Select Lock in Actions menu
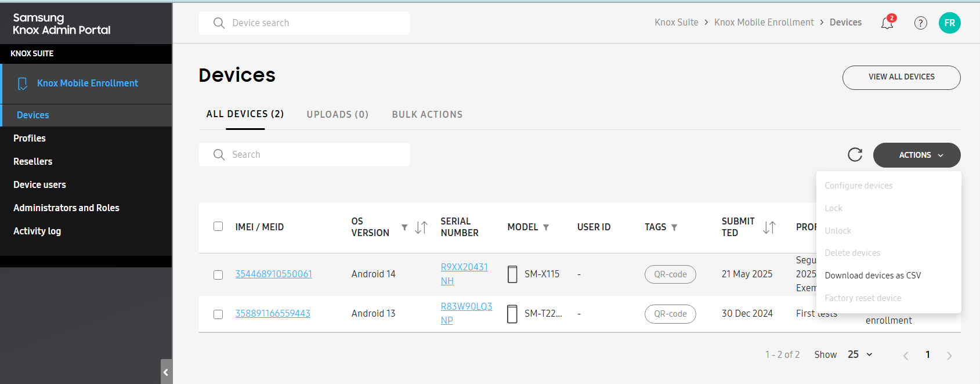 pos(834,208)
